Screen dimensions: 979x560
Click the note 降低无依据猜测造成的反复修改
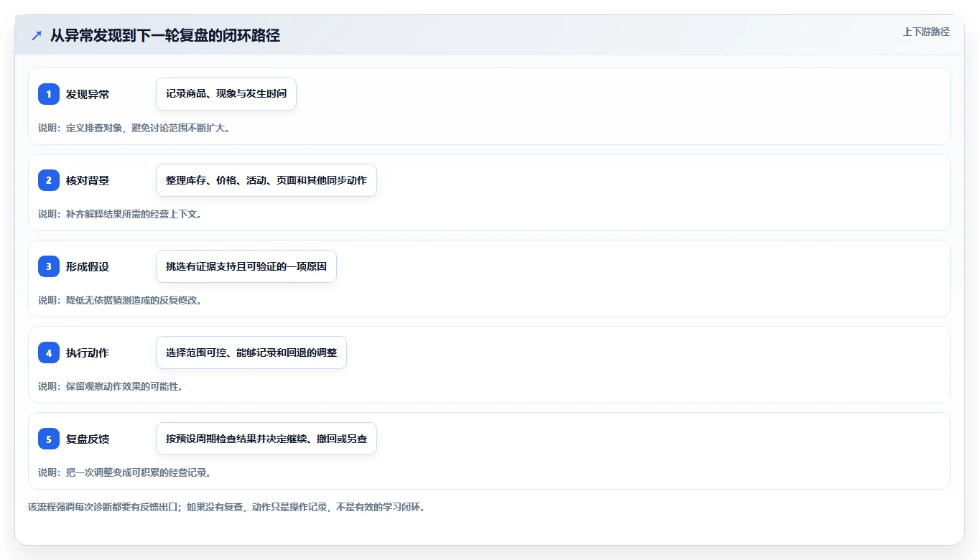click(120, 300)
